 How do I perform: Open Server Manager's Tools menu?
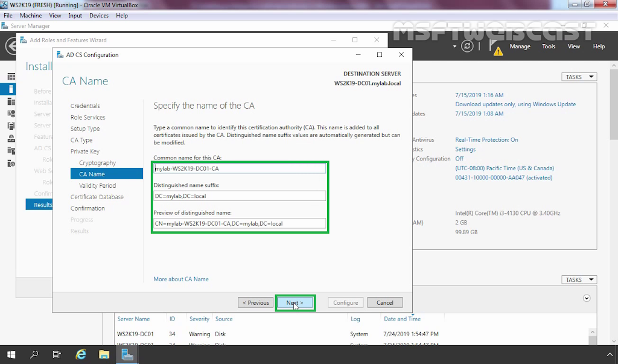coord(549,46)
